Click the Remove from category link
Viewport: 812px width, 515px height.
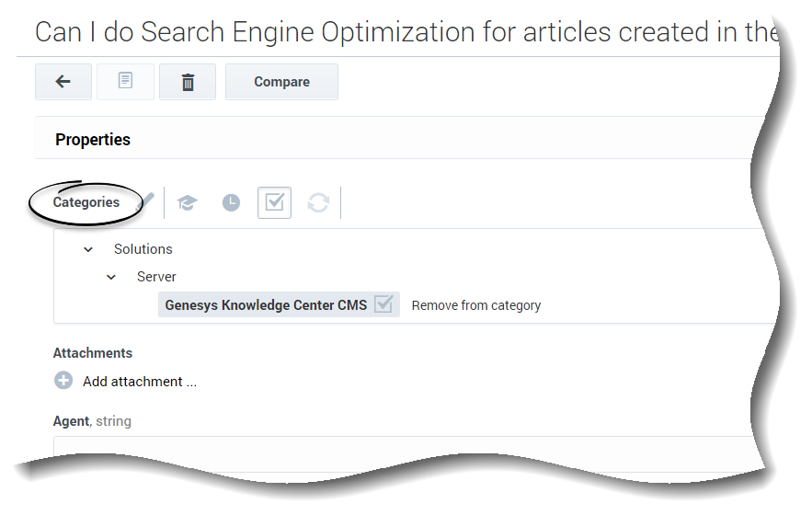475,305
